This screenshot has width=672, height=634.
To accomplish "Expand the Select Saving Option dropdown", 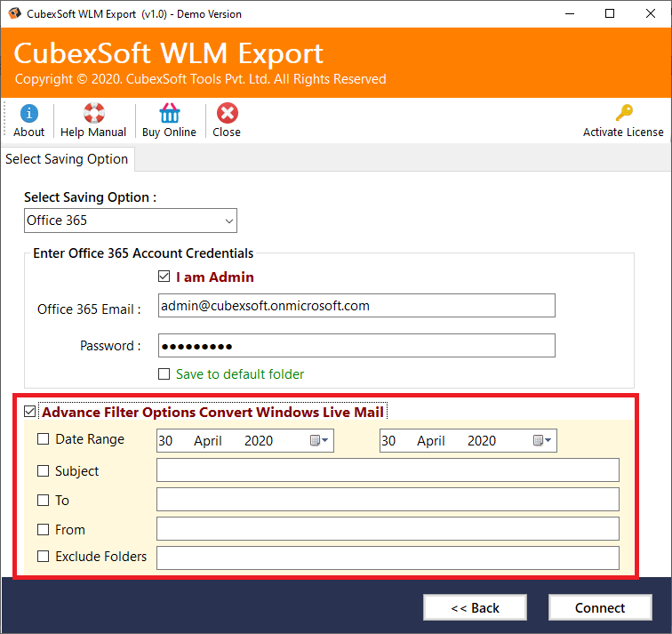I will tap(229, 221).
